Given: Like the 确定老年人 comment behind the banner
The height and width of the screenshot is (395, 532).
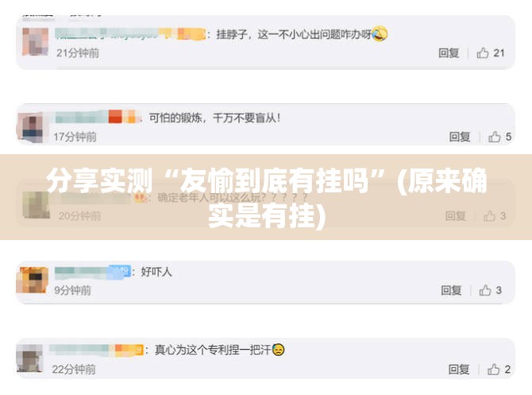Looking at the screenshot, I should pyautogui.click(x=490, y=215).
